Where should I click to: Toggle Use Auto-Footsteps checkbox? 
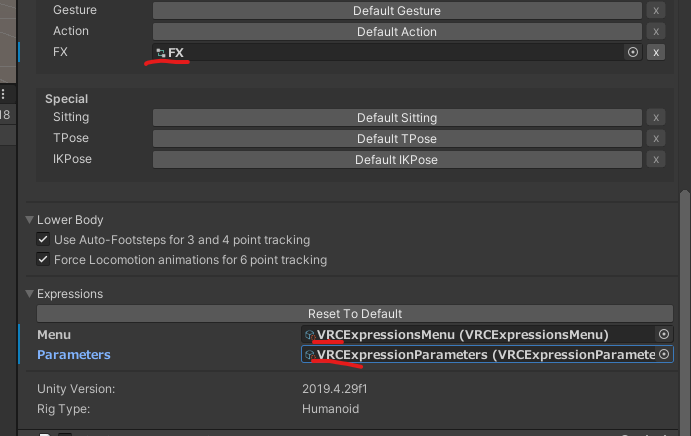43,239
